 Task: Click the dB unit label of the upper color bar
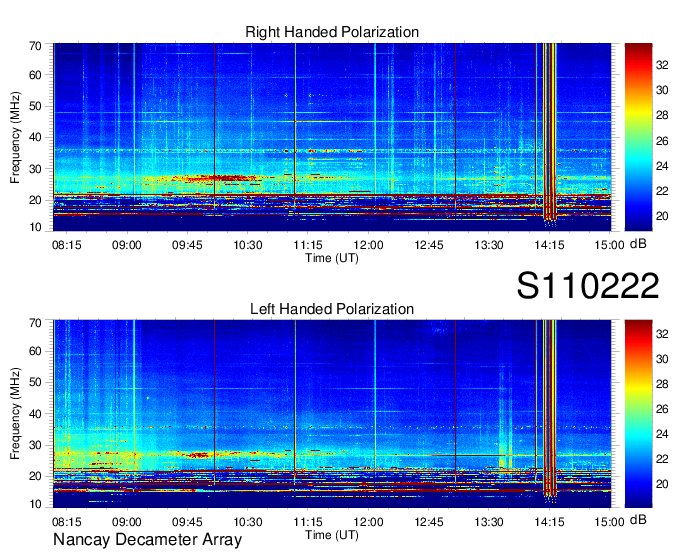point(638,244)
